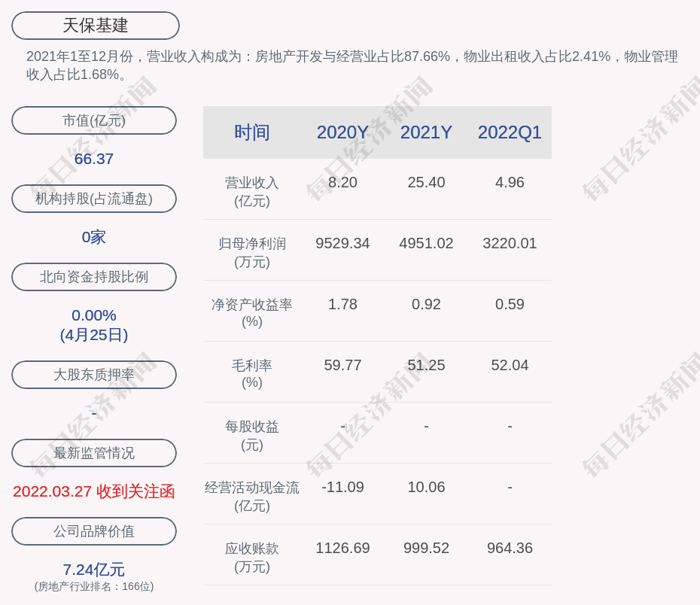Viewport: 700px width, 605px height.
Task: Click revenue value 8.20
Action: (342, 183)
